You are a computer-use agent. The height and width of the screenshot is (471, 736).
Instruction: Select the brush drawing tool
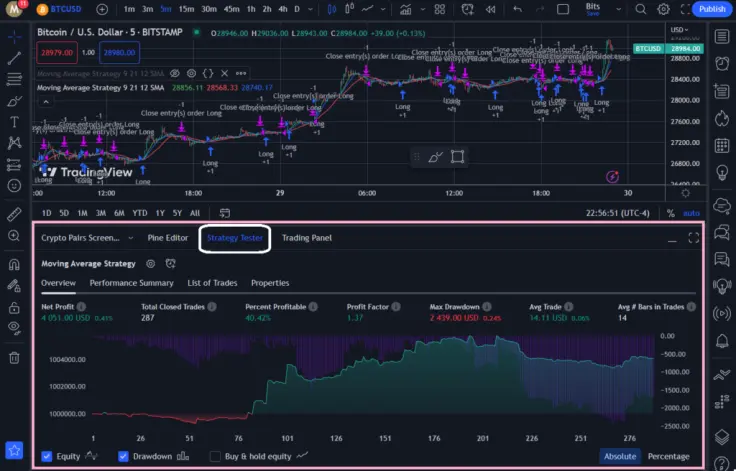14,101
